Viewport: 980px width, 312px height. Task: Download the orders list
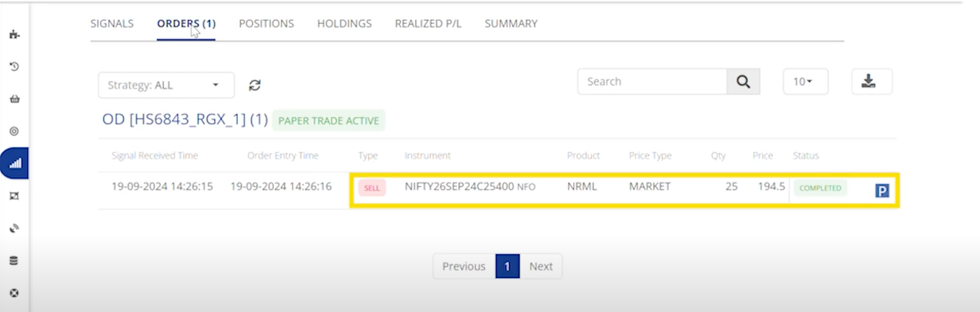[871, 82]
